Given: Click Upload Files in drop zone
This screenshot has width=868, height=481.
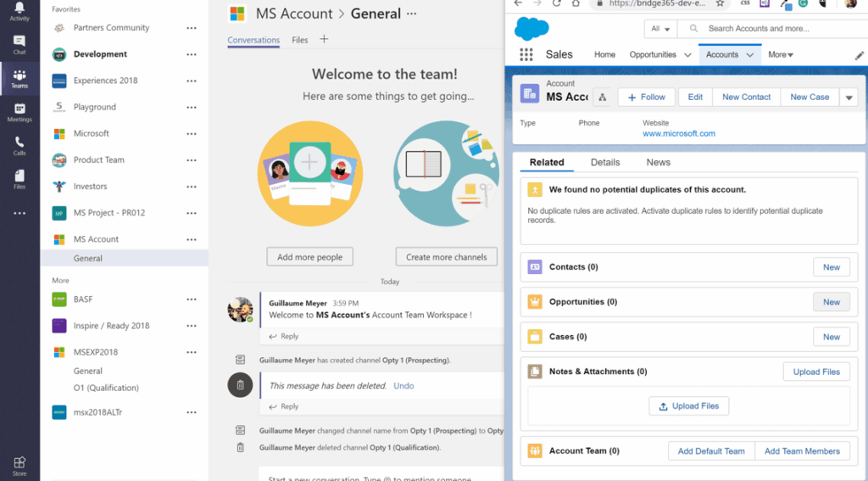Looking at the screenshot, I should pos(688,406).
